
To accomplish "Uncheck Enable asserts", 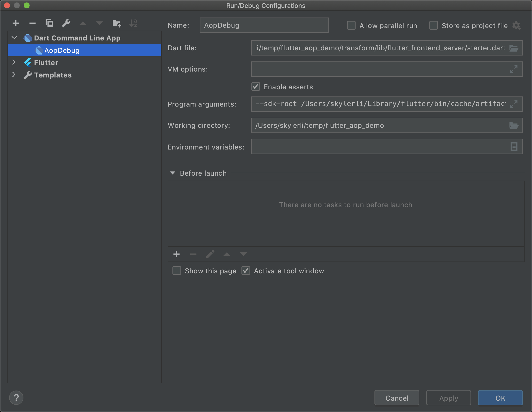I will [255, 87].
